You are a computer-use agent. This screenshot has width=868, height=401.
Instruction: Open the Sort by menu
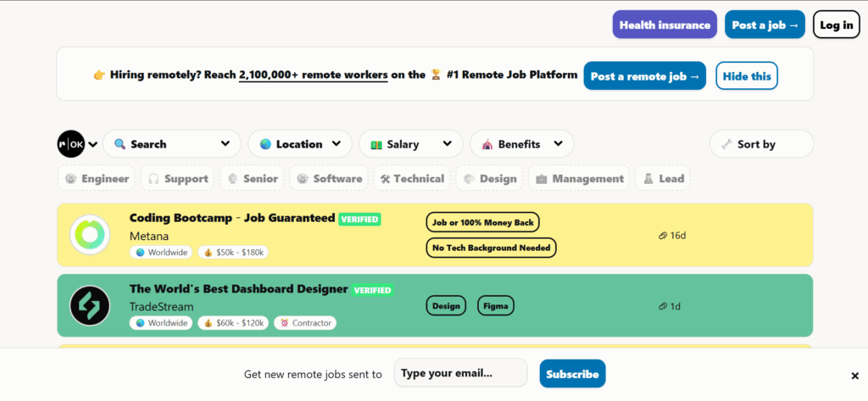coord(760,144)
